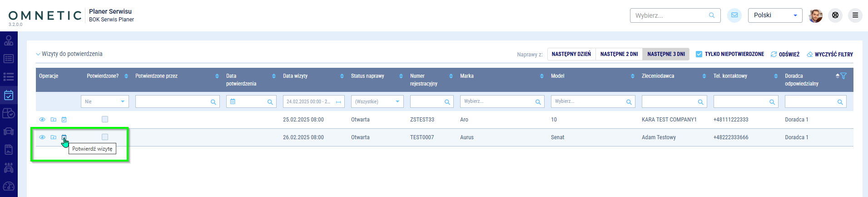868x197 pixels.
Task: Click the mail envelope icon in header
Action: pos(734,15)
